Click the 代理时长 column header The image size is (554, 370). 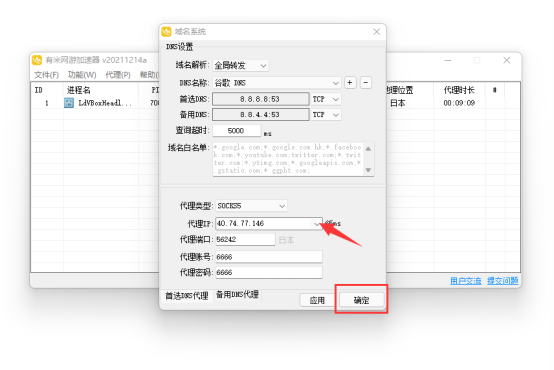coord(459,90)
